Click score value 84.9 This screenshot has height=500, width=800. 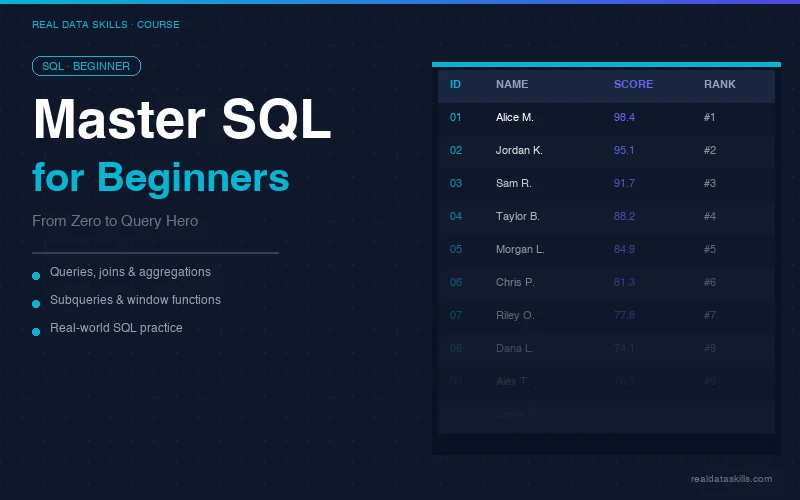(624, 249)
